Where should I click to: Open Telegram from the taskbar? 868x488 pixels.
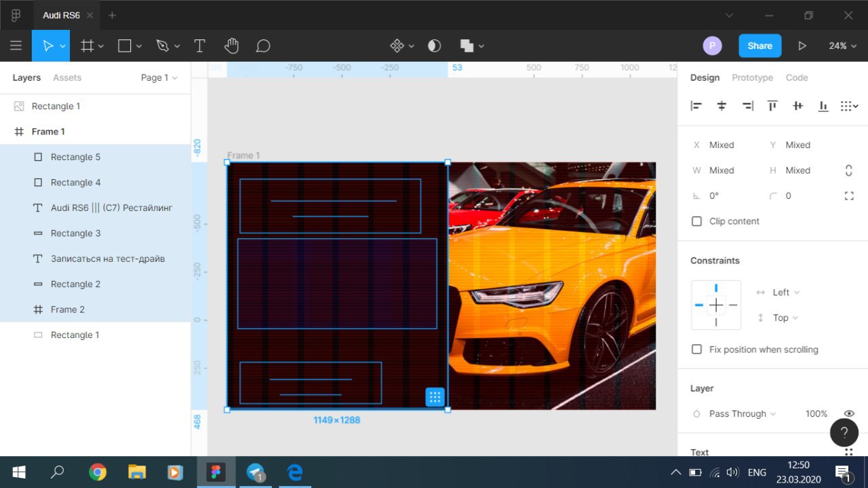(x=256, y=472)
